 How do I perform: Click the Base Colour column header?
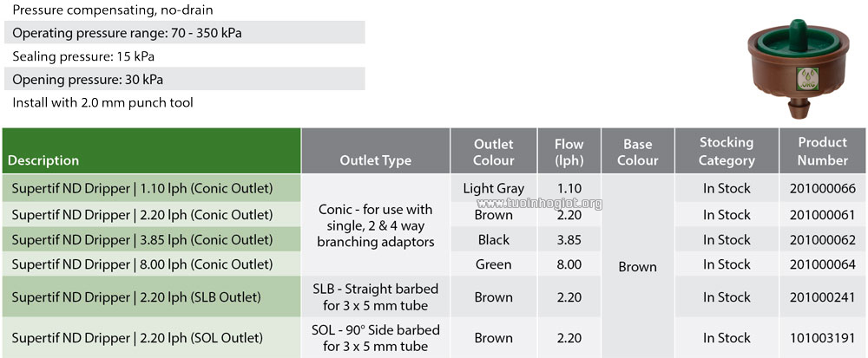[x=638, y=151]
